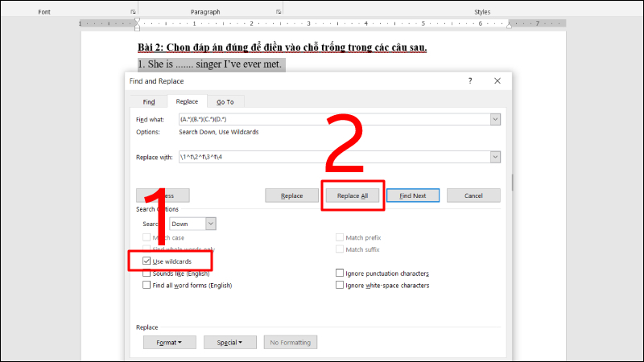Enable Find all word forms (English)

click(x=147, y=285)
